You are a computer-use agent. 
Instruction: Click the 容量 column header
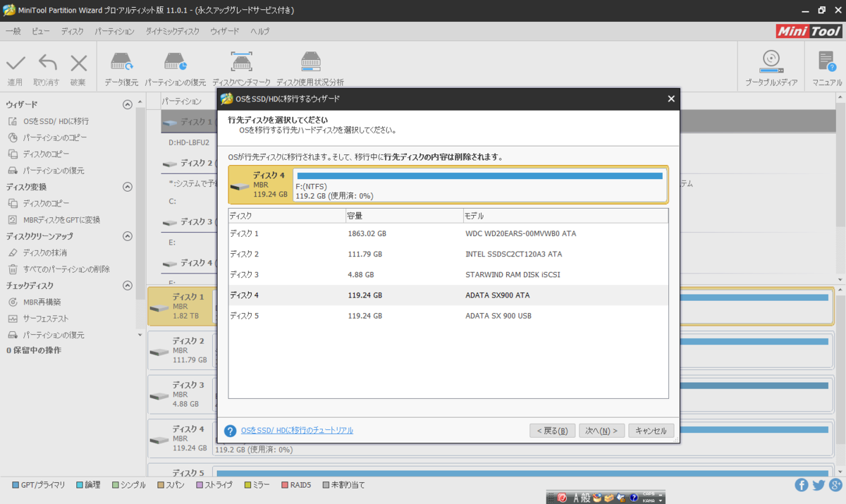coord(403,216)
